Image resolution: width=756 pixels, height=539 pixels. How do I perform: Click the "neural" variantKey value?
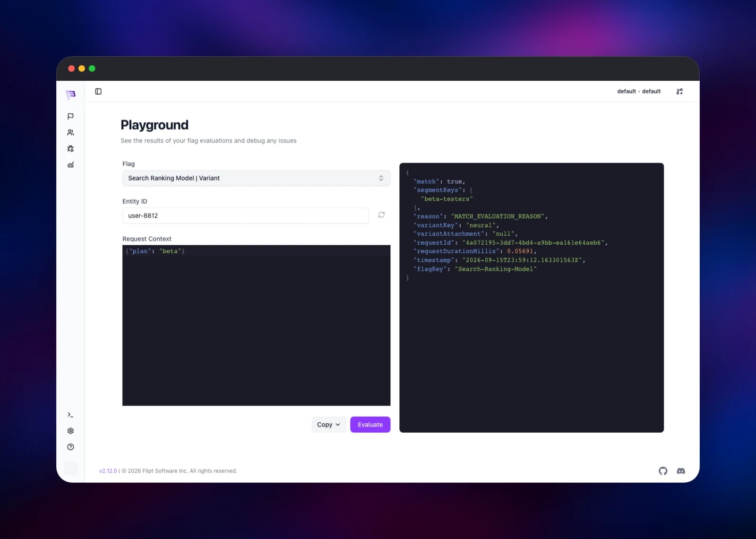click(x=481, y=225)
